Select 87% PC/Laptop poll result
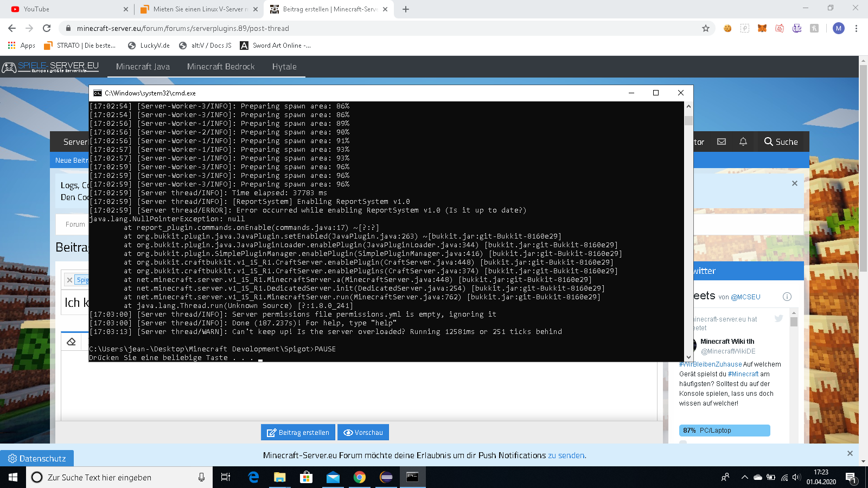The width and height of the screenshot is (868, 488). click(x=725, y=431)
